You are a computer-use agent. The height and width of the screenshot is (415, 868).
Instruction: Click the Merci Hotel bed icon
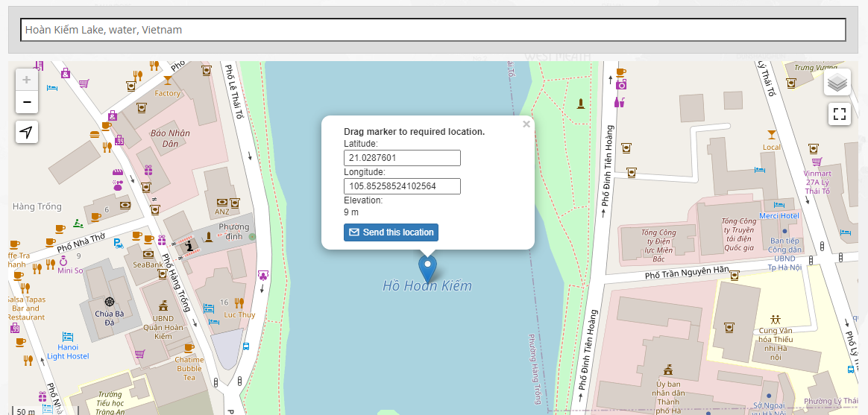[x=779, y=204]
